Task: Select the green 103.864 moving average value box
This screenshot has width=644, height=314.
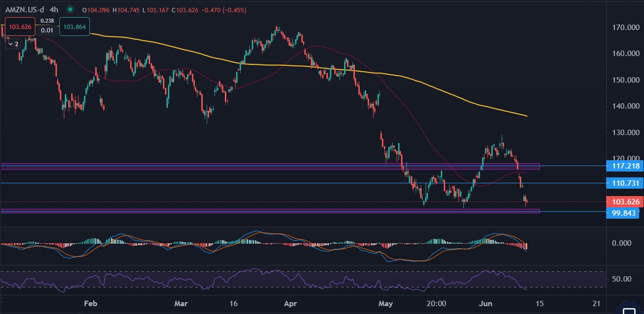Action: click(x=74, y=27)
